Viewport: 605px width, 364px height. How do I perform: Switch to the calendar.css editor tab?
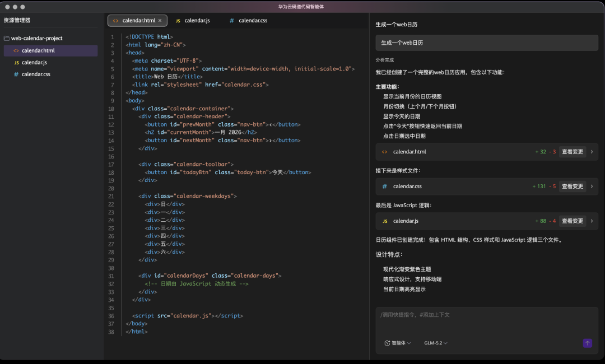pos(249,20)
